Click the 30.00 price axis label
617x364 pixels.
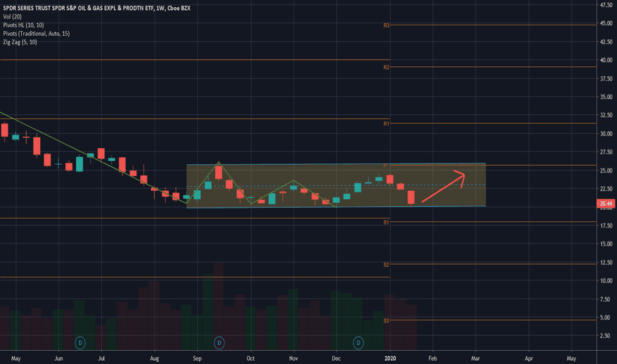[606, 134]
